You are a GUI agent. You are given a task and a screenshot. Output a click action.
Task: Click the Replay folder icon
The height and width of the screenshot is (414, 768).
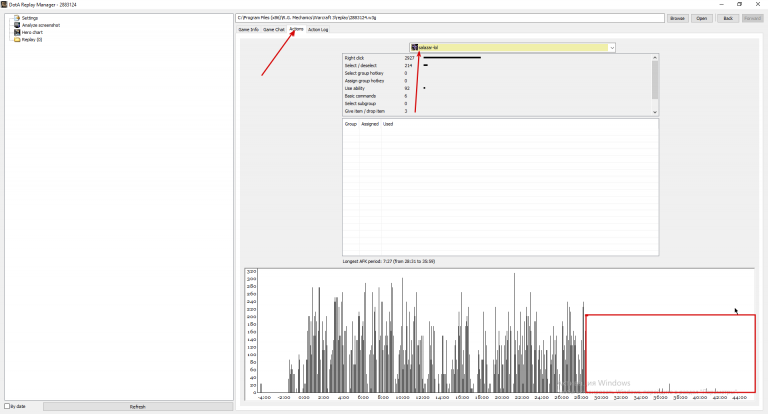pyautogui.click(x=17, y=40)
